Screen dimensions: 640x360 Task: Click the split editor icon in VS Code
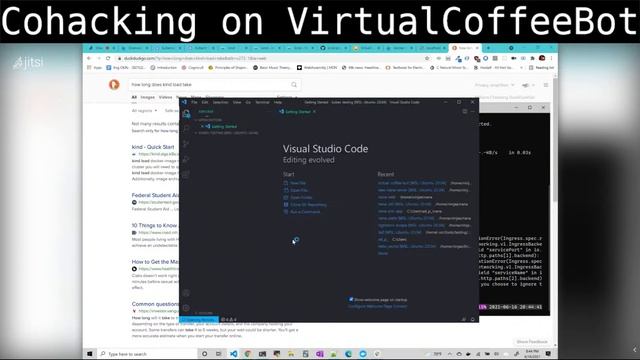[x=464, y=111]
